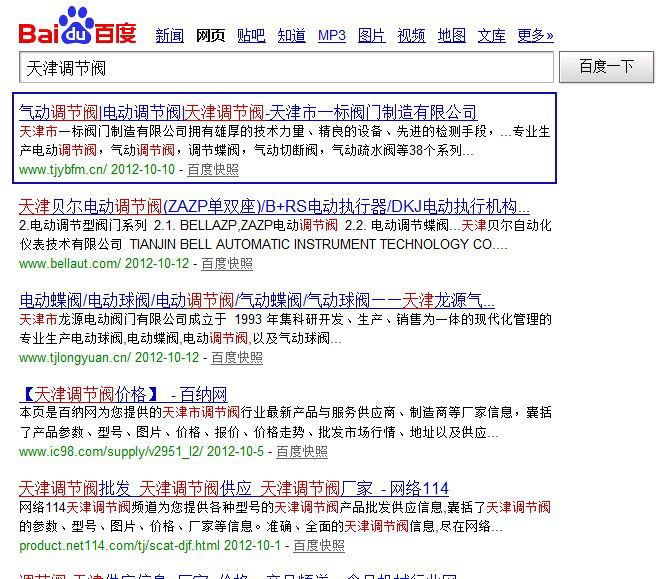Open the 天津调节阀批发 网络114 result

click(x=234, y=488)
